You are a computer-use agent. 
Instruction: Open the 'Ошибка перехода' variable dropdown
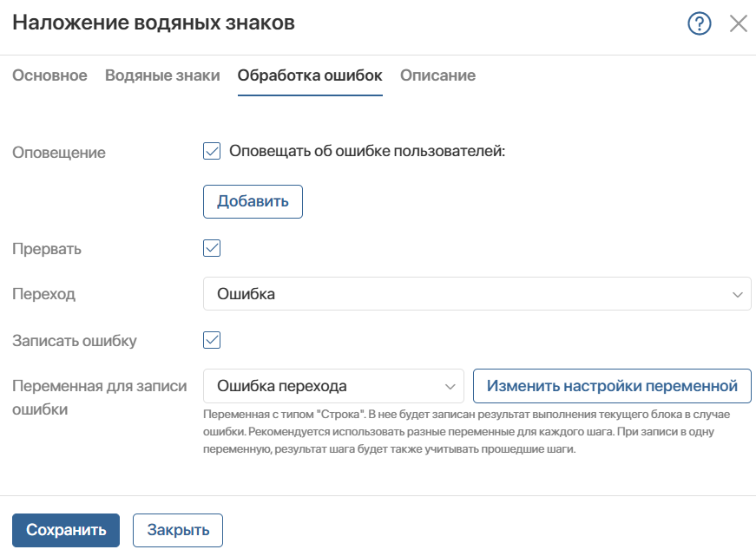tap(333, 386)
